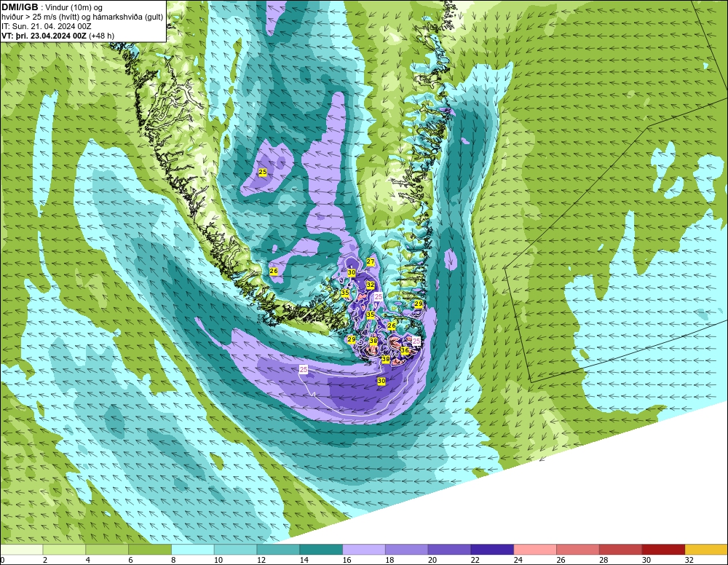Pick the red 28–30 legend swatch
This screenshot has height=565, width=728.
click(x=621, y=550)
